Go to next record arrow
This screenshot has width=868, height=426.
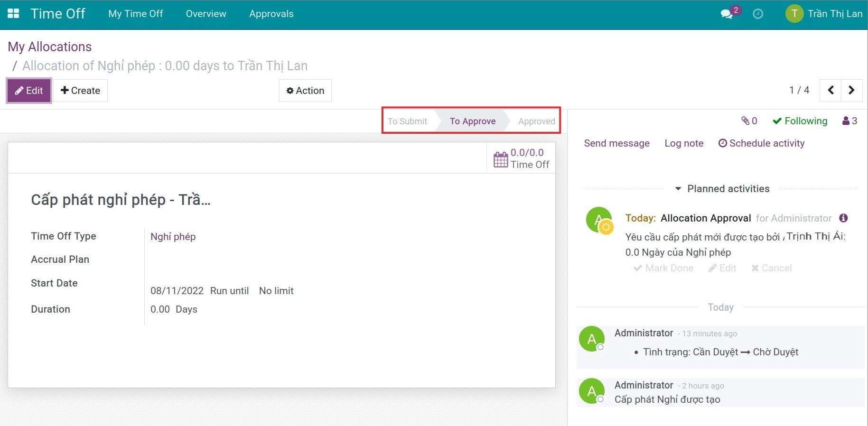tap(851, 90)
